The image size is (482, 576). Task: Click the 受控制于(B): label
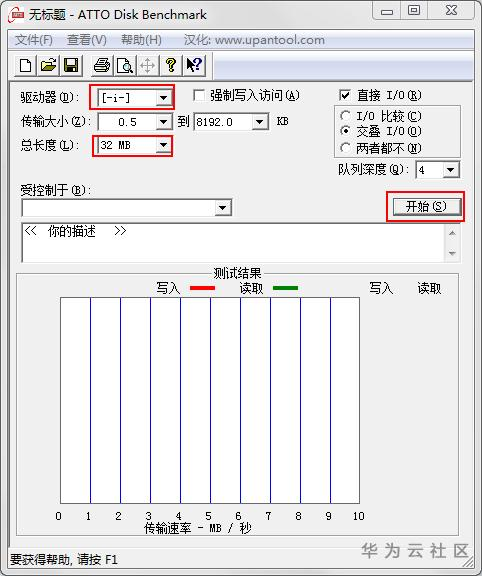55,190
